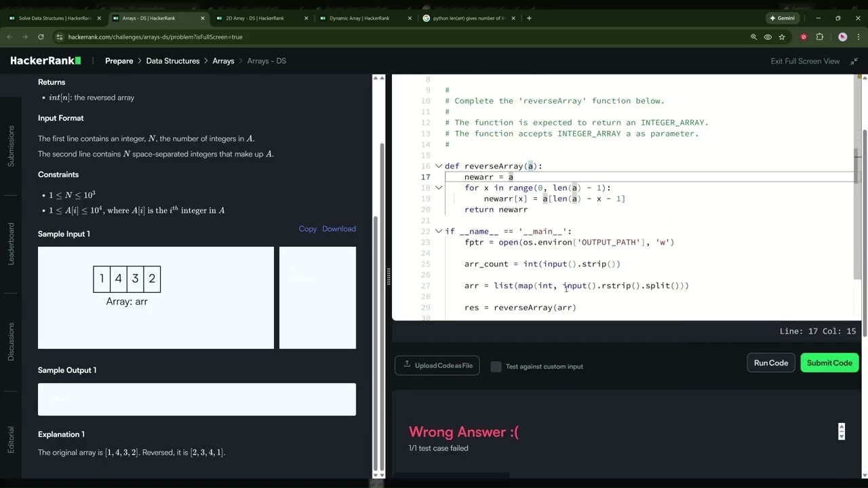Open the Chrome profile avatar

(x=842, y=37)
